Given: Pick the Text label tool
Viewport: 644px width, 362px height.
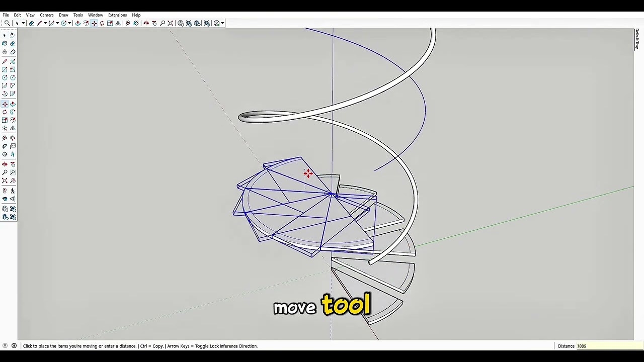Looking at the screenshot, I should point(13,146).
